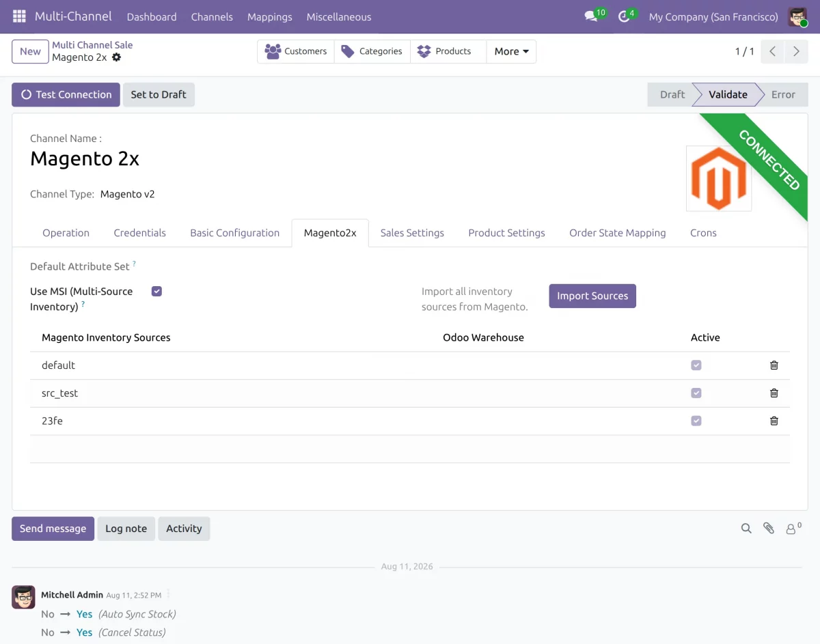Click the Mitchell Admin avatar in the top bar

click(x=797, y=16)
